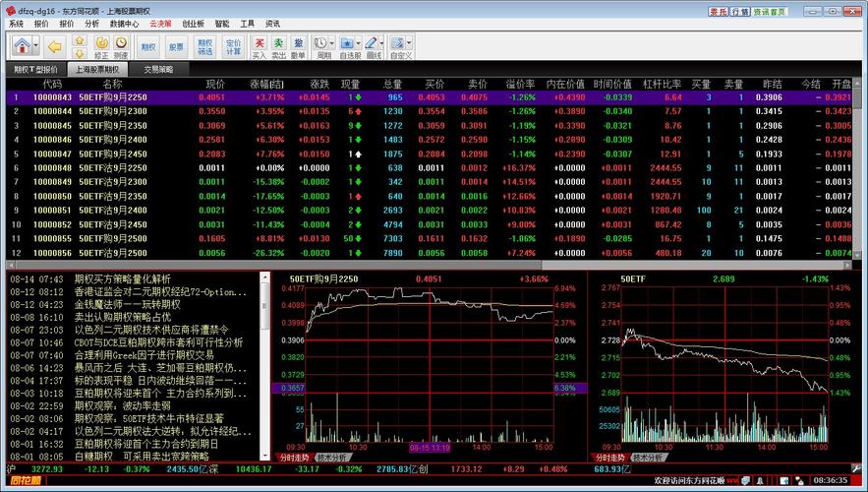
Task: Click the quote table vertical scrollbar
Action: [857, 168]
